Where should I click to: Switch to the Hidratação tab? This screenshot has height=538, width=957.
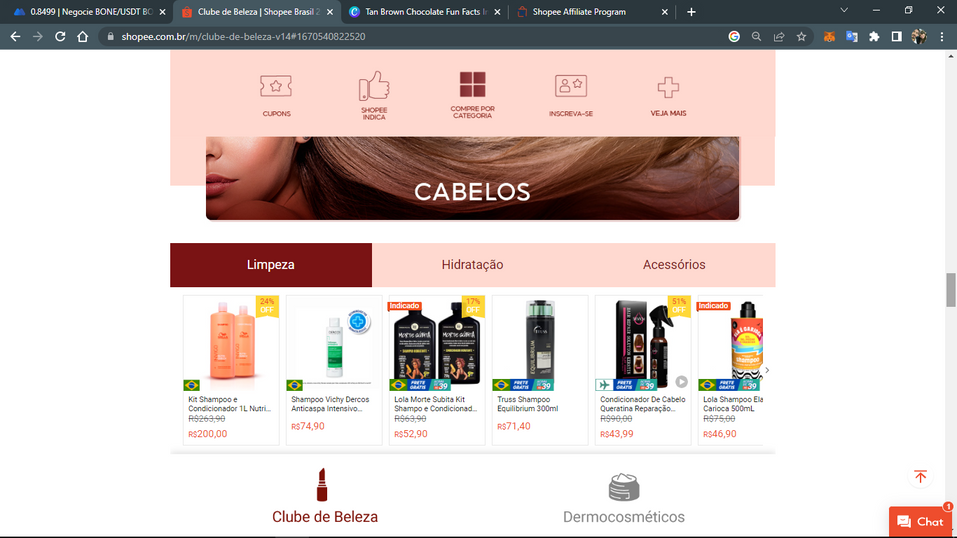tap(472, 265)
